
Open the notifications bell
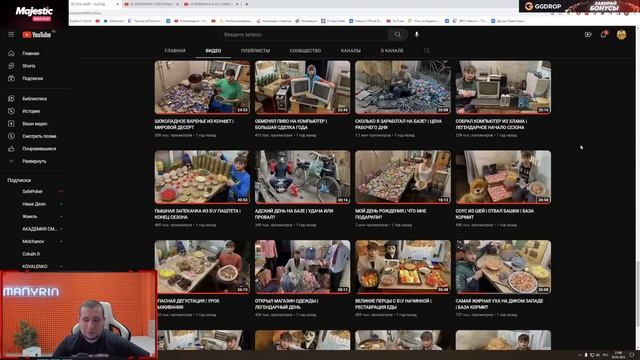604,35
